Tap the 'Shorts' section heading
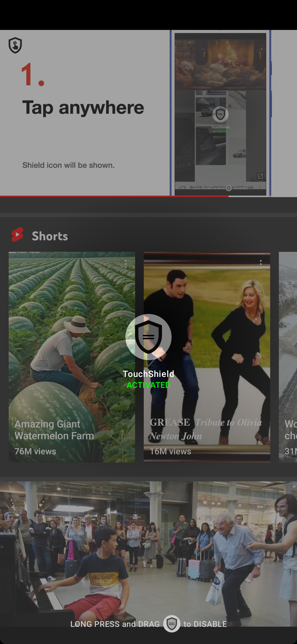297x644 pixels. pyautogui.click(x=50, y=236)
